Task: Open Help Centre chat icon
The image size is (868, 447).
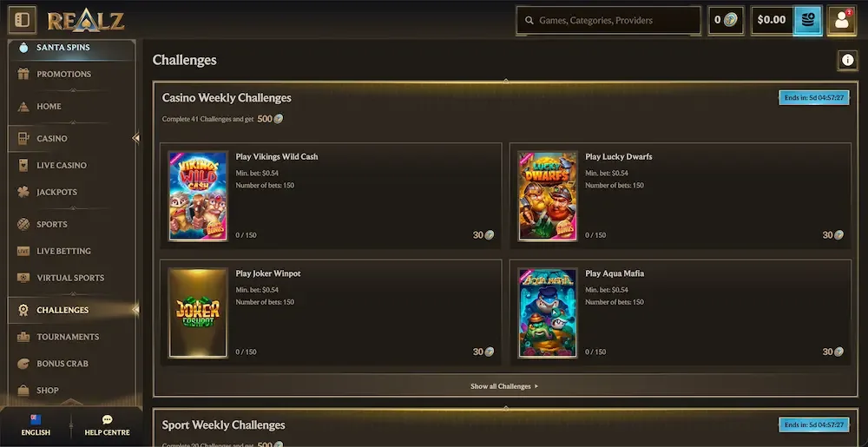Action: coord(108,420)
